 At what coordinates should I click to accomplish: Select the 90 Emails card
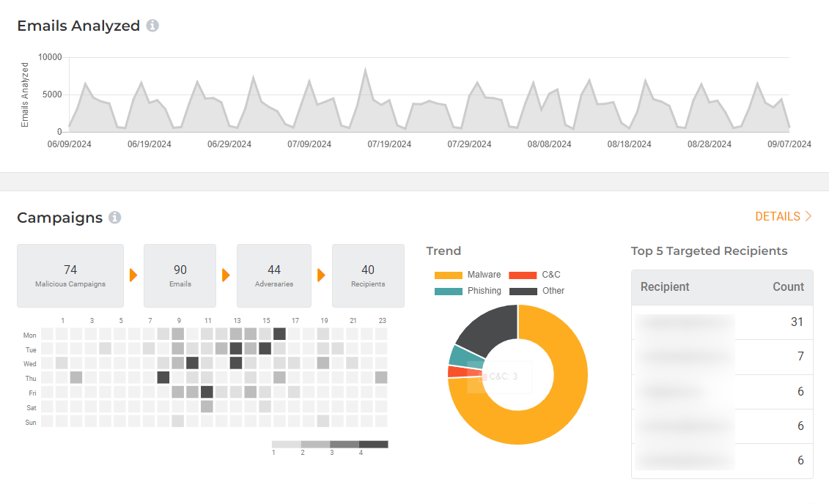coord(180,275)
